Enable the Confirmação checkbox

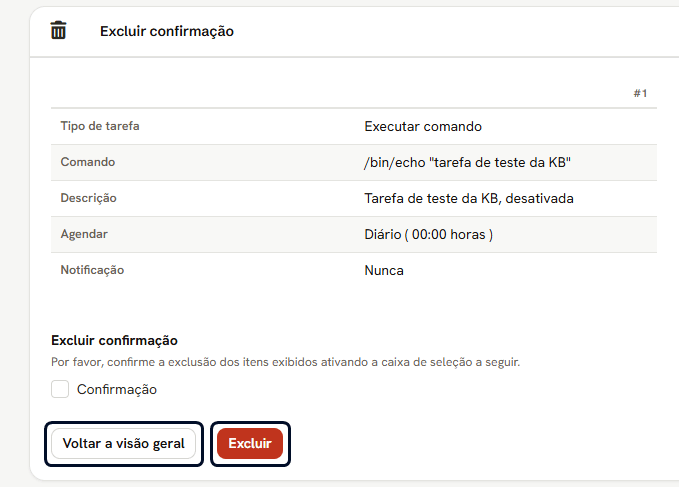[60, 389]
